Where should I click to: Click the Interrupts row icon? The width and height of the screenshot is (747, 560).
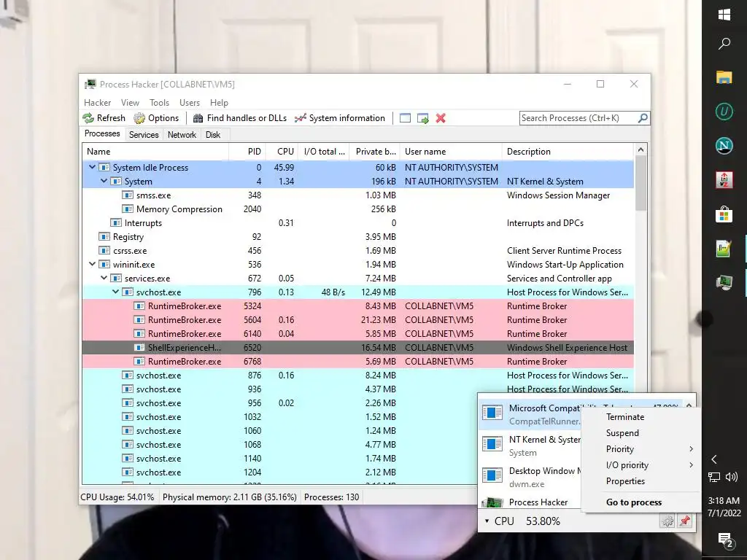pos(116,222)
